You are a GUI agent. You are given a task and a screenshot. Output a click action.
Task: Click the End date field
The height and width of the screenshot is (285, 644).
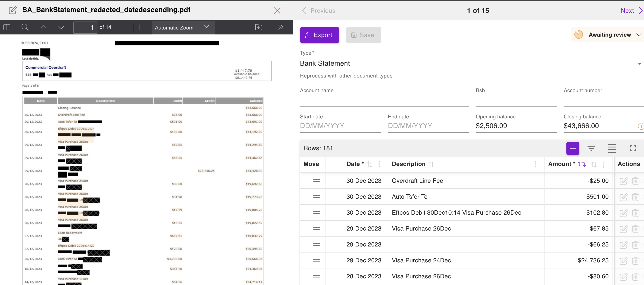428,126
